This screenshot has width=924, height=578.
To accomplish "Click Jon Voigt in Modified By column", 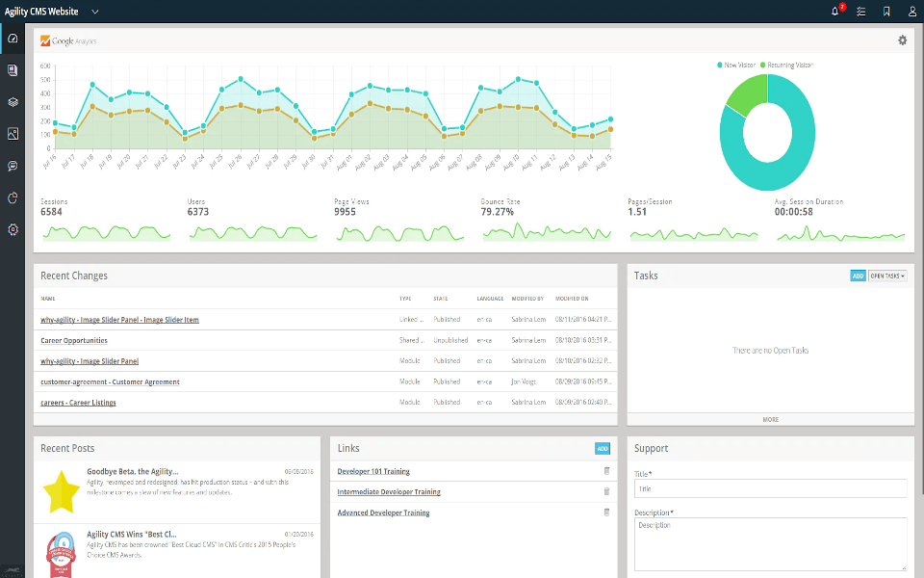I will (x=524, y=381).
